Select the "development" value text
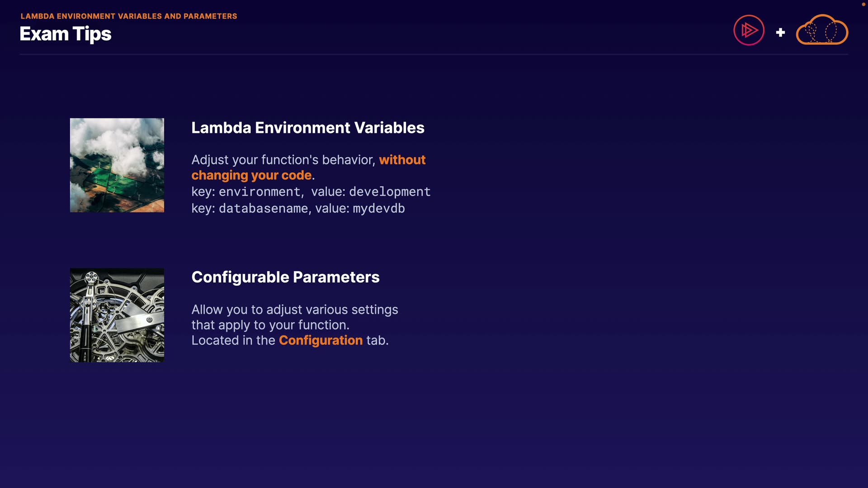Viewport: 868px width, 488px height. (x=390, y=192)
